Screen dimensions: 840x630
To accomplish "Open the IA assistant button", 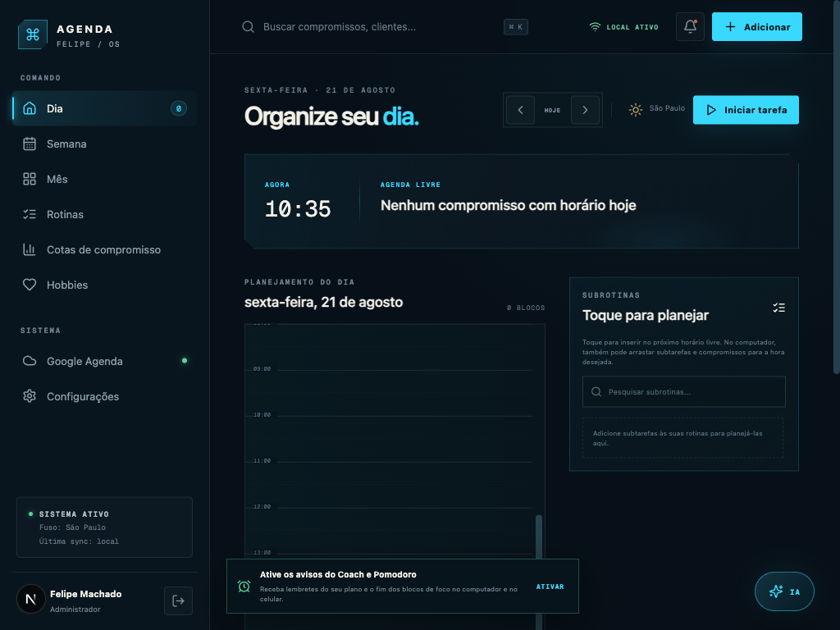I will tap(784, 591).
